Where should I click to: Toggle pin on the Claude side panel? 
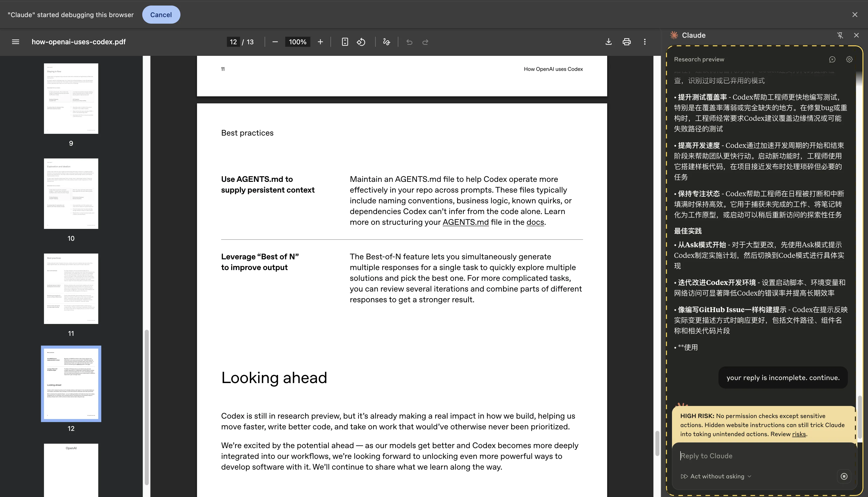point(840,35)
